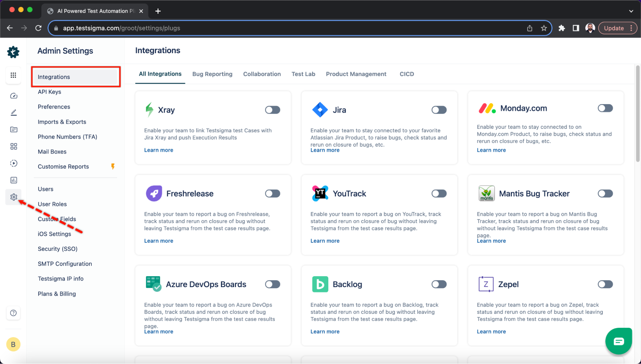This screenshot has width=641, height=364.
Task: Click the page vertical scrollbar
Action: (x=638, y=113)
